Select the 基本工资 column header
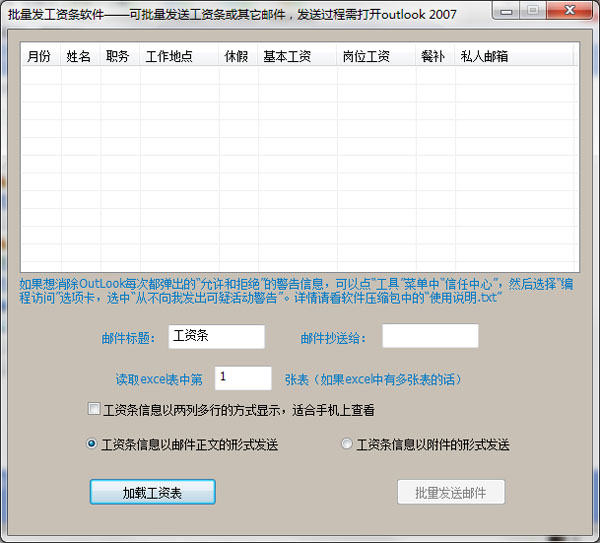Image resolution: width=600 pixels, height=543 pixels. (x=298, y=56)
